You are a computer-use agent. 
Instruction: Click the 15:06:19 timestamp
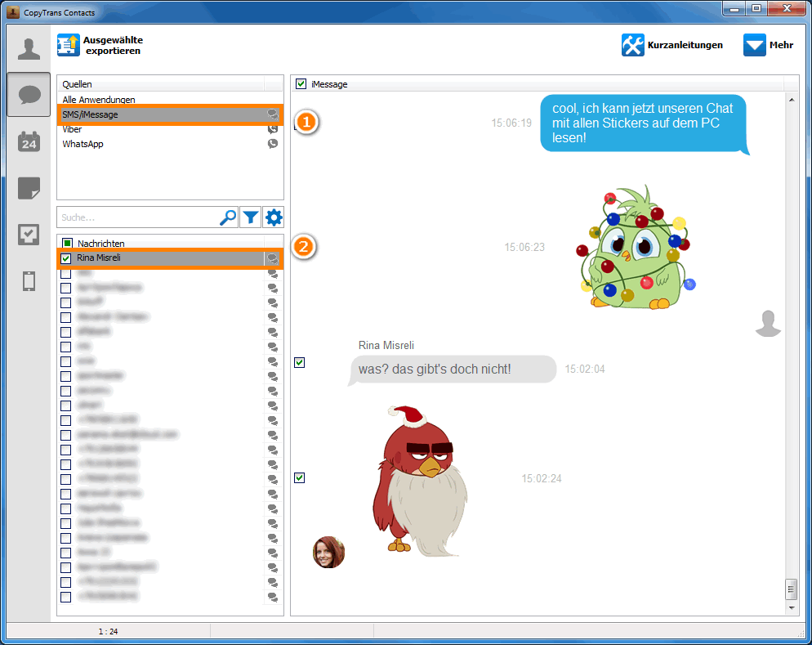[511, 123]
